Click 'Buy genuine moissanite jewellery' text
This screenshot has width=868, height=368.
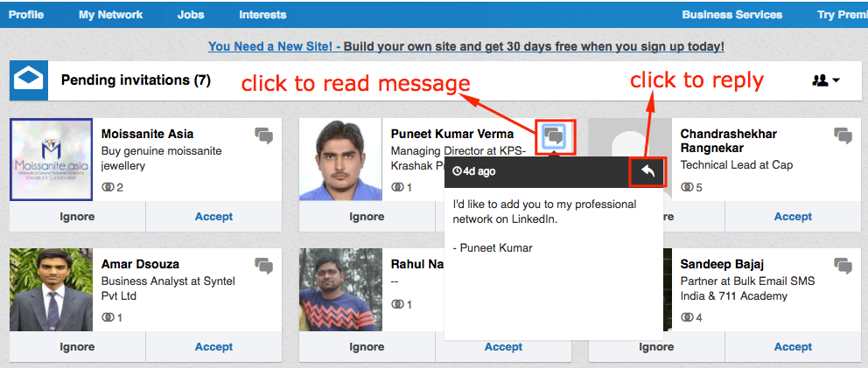click(x=161, y=158)
